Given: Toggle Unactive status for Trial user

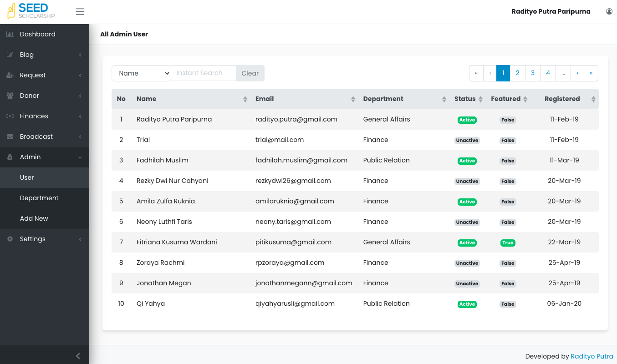Looking at the screenshot, I should 467,141.
